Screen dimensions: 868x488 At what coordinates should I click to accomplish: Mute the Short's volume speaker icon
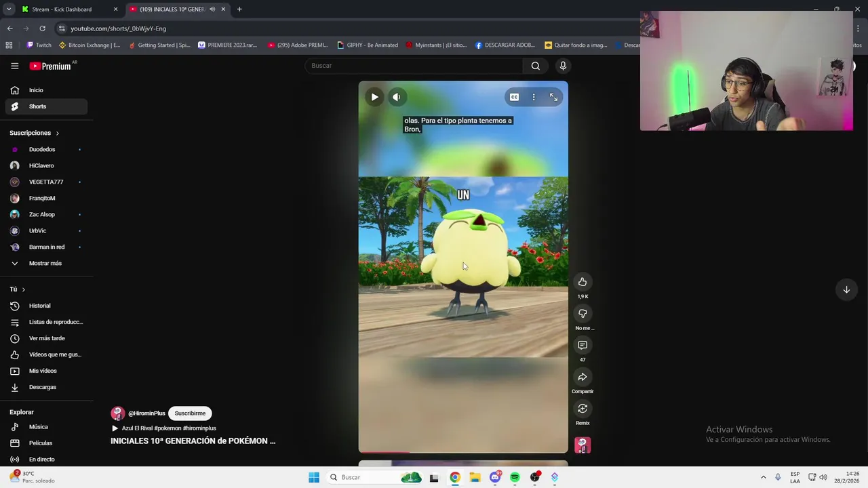(x=397, y=97)
